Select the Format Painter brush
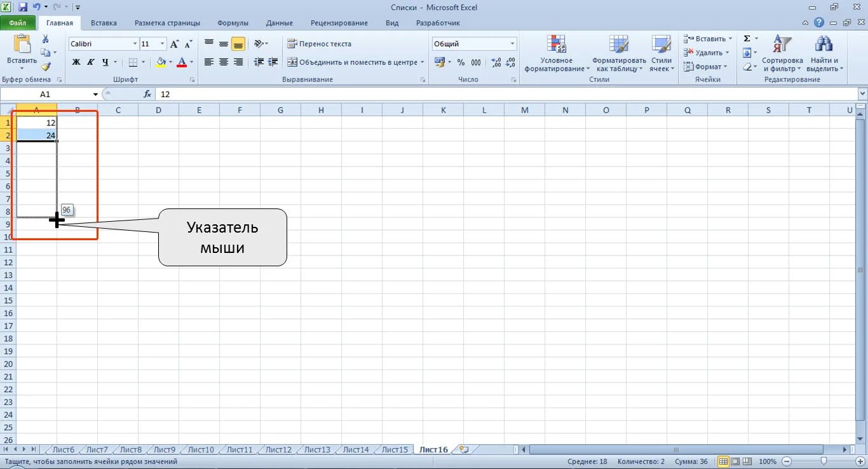Image resolution: width=868 pixels, height=469 pixels. (46, 66)
